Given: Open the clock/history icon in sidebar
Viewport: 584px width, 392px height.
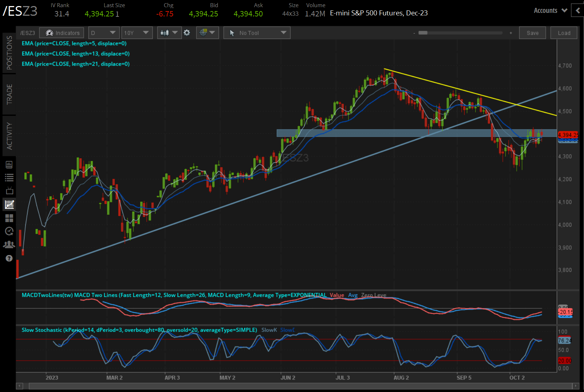Looking at the screenshot, I should (x=9, y=231).
